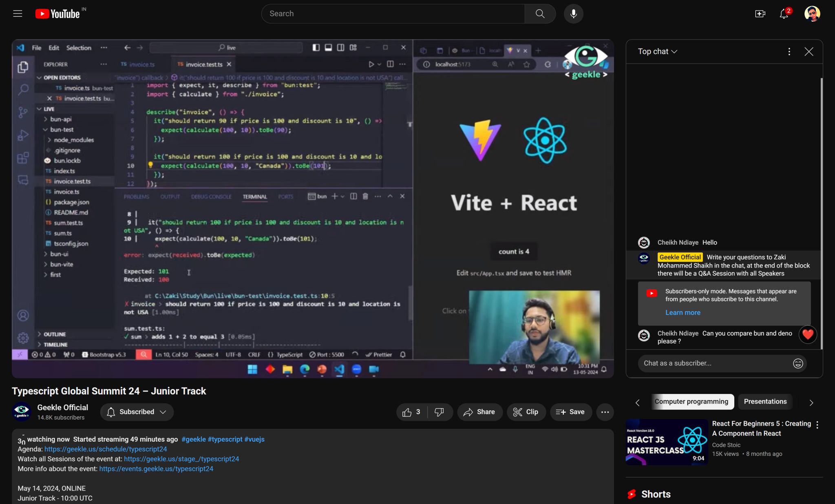Screen dimensions: 835x504
Task: Click the Create video icon in the header
Action: pos(759,13)
